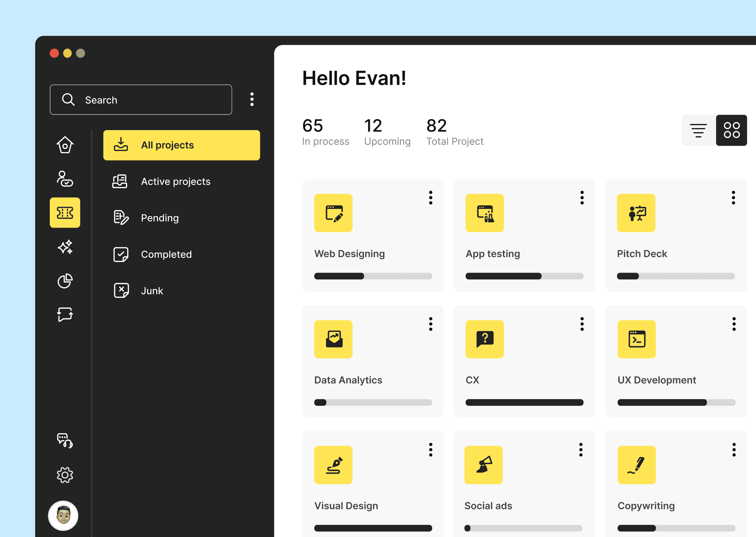Open the AI sparkles icon in the sidebar
The image size is (756, 537).
[x=65, y=247]
